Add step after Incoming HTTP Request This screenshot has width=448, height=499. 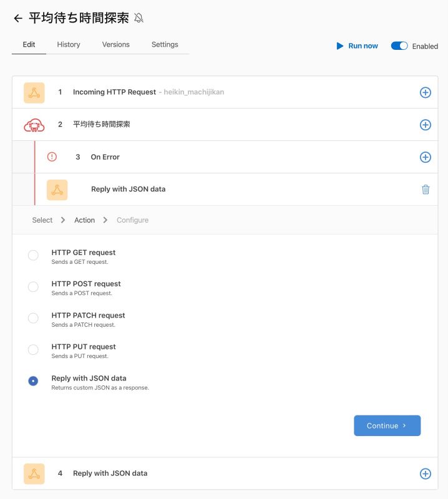[x=426, y=92]
